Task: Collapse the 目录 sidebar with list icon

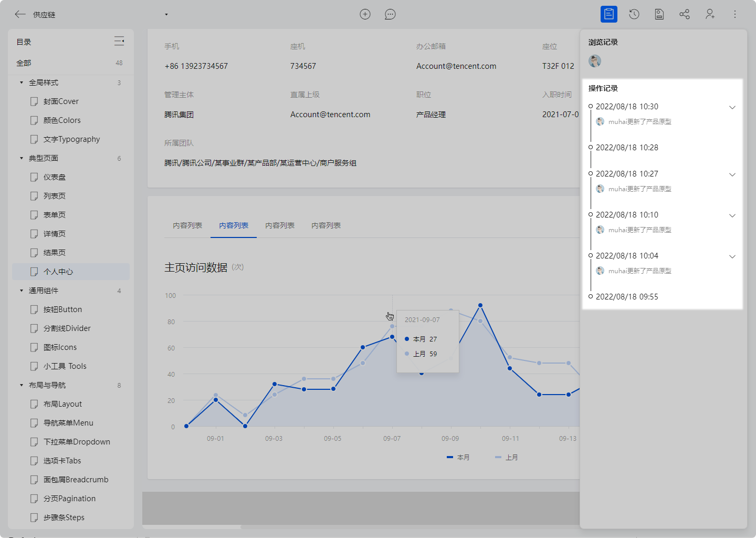Action: click(x=119, y=41)
